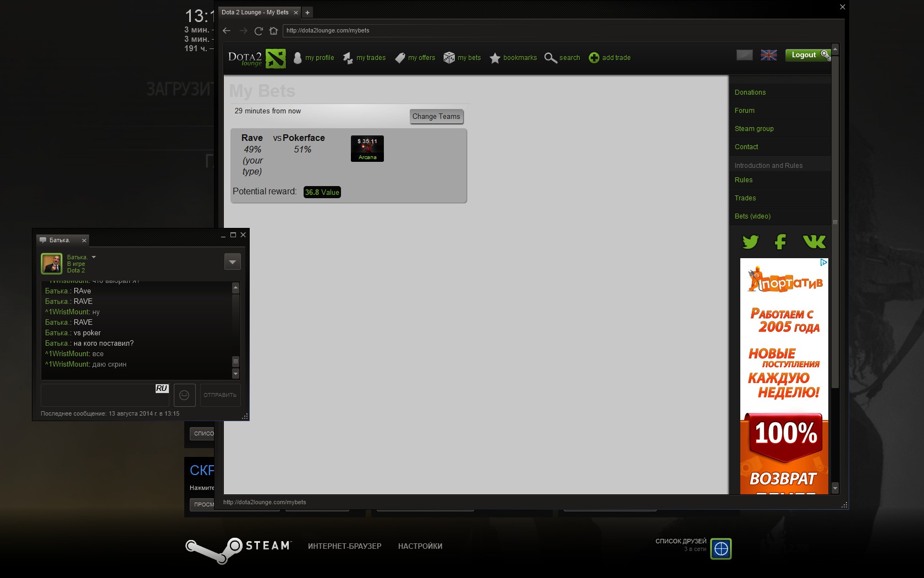Viewport: 924px width, 578px height.
Task: Click the search magnifier icon
Action: point(551,58)
